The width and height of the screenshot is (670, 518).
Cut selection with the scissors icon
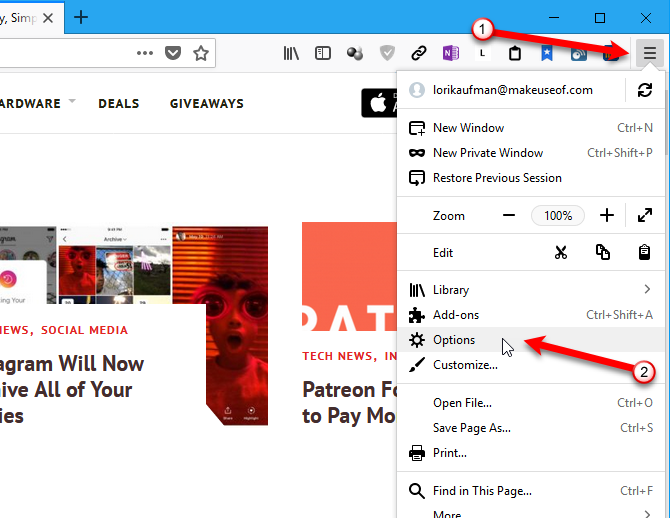pos(560,253)
